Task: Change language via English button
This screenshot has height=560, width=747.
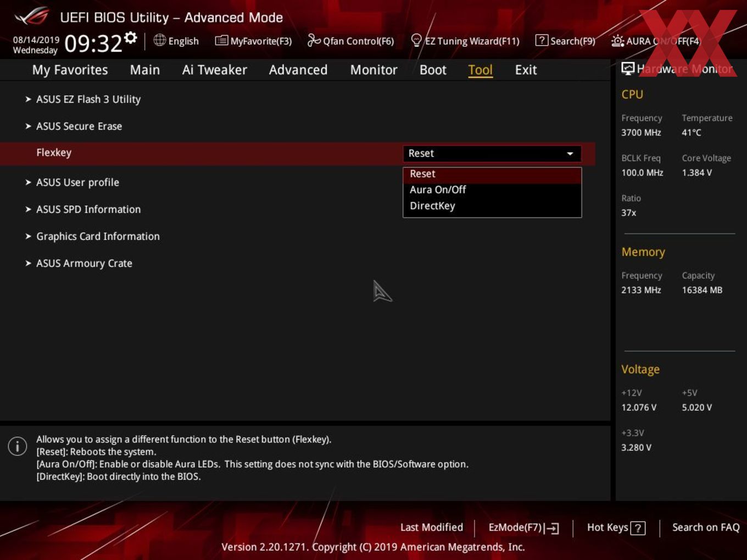Action: click(183, 41)
